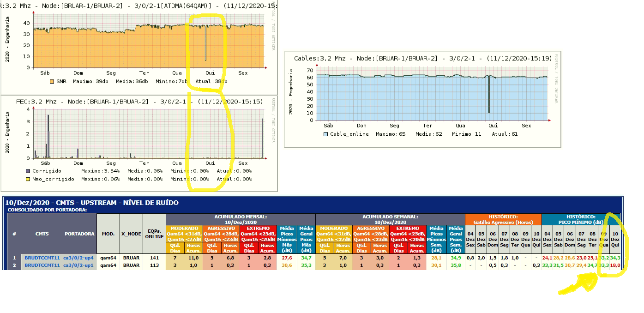Click the '23,0' minimum peak cell
The image size is (644, 313).
[x=581, y=258]
